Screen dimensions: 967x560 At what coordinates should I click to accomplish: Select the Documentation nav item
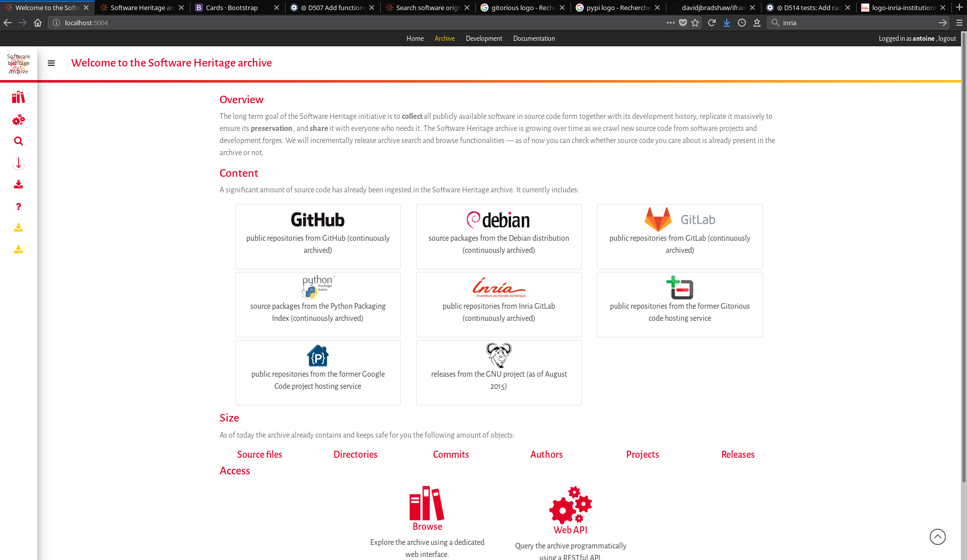(x=534, y=38)
